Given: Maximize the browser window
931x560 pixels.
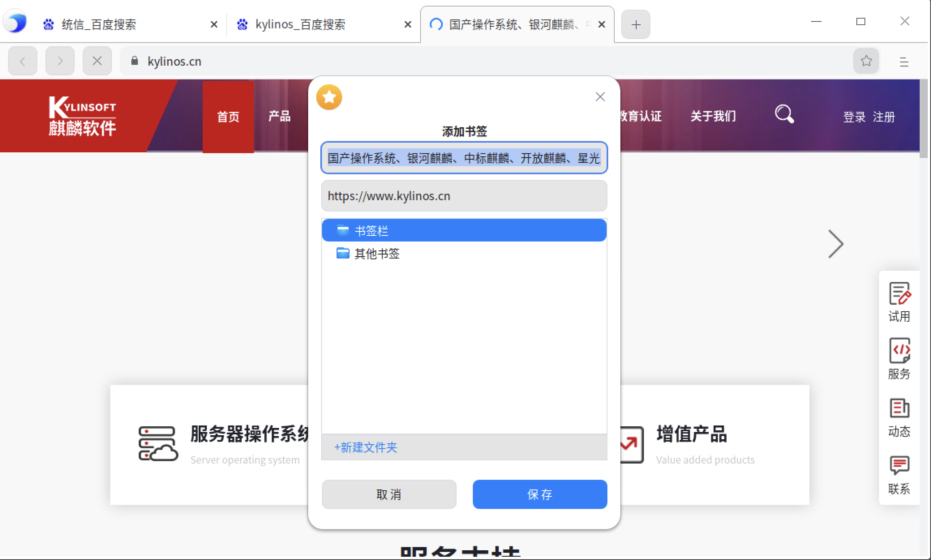Looking at the screenshot, I should [x=861, y=21].
